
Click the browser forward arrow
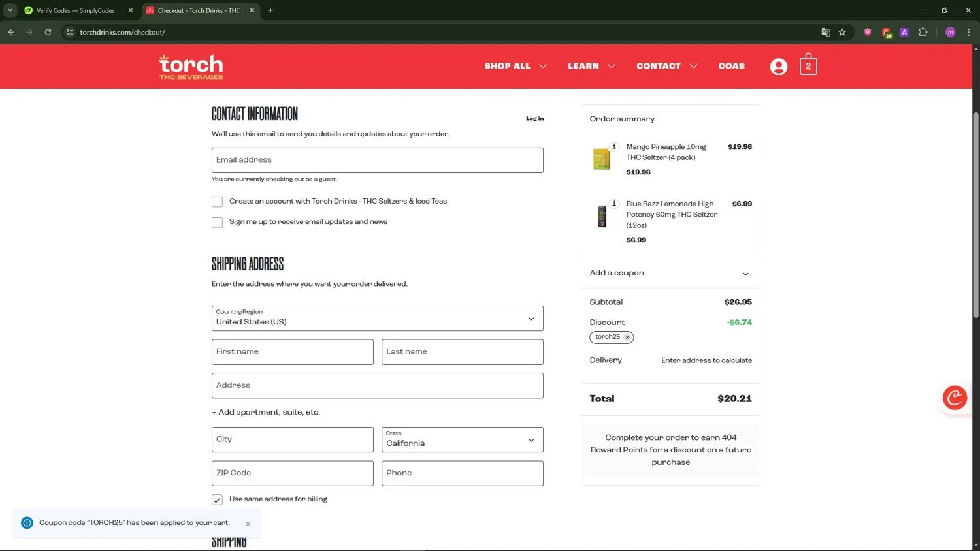[29, 32]
